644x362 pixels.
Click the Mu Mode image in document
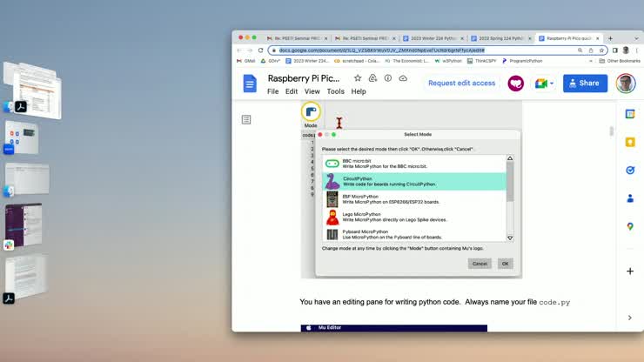coord(311,114)
